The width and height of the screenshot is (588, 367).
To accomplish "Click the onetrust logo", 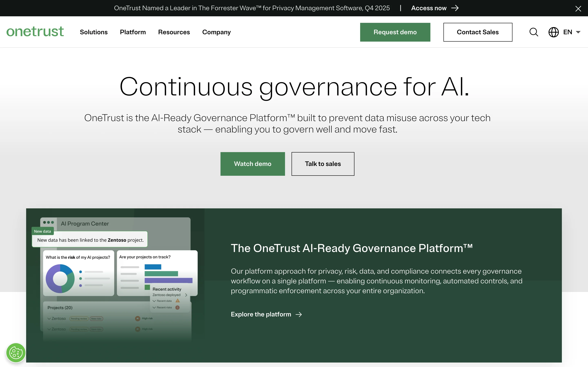I will [35, 32].
